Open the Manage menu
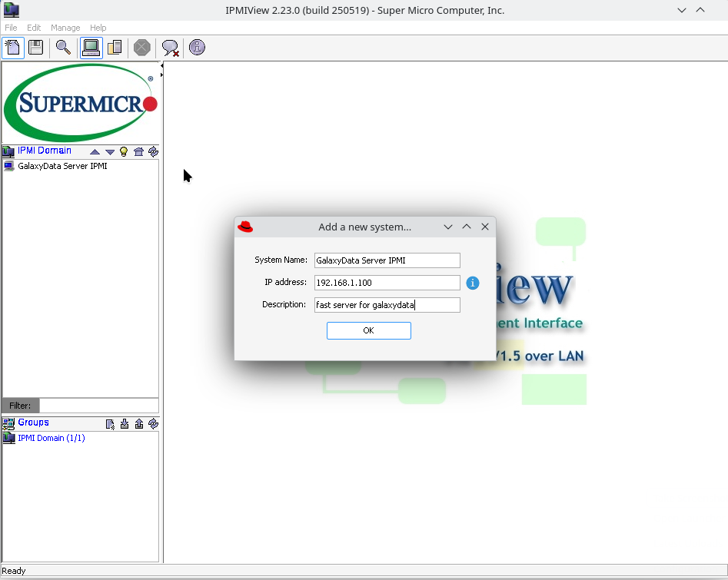The image size is (728, 580). [x=65, y=28]
